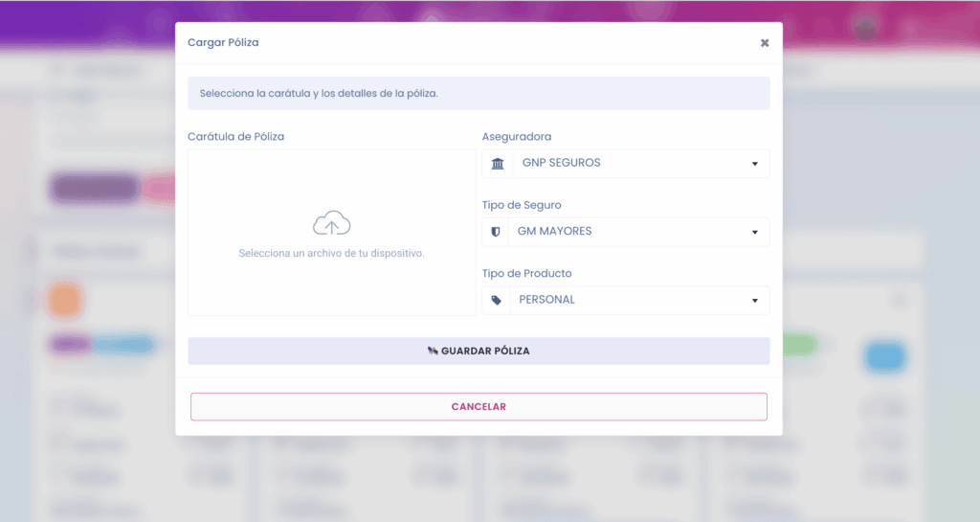Click the Tipo de Seguro label
Viewport: 980px width, 522px height.
(x=522, y=205)
